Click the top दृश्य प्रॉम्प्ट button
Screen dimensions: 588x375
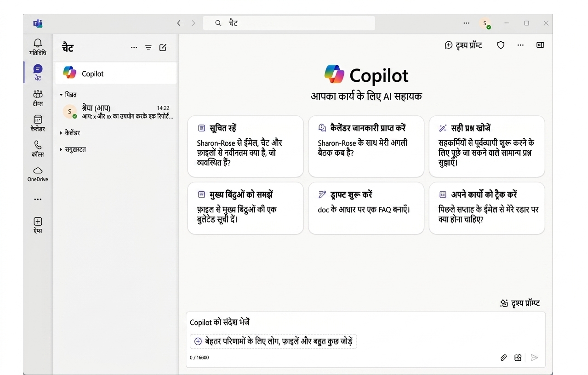point(463,45)
